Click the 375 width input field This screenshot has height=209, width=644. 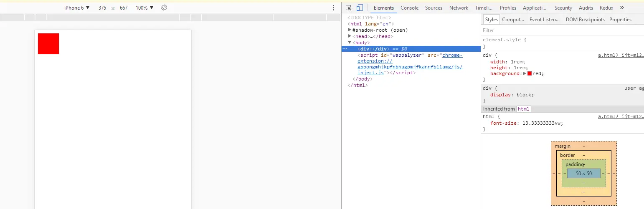click(102, 8)
